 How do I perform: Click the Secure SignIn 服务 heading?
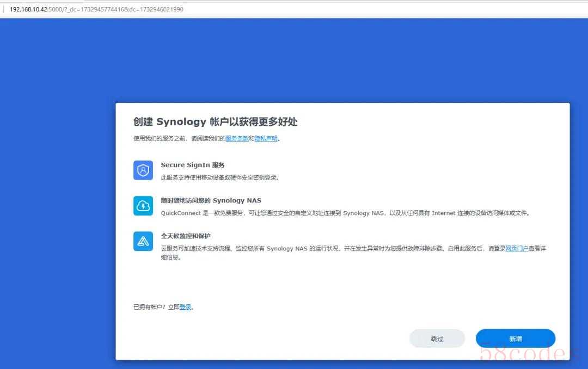pyautogui.click(x=193, y=165)
